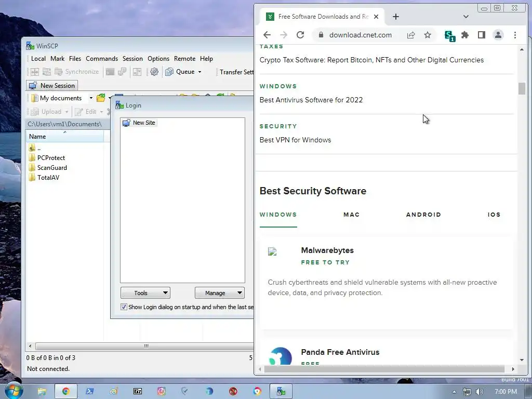The height and width of the screenshot is (399, 532).
Task: Open the Malwarebytes listing title
Action: pos(327,250)
